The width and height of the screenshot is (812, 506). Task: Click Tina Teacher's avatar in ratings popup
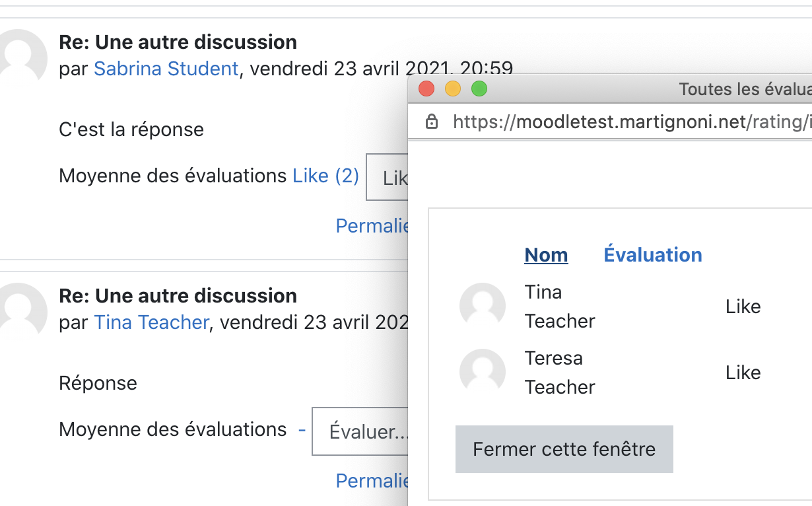(483, 306)
